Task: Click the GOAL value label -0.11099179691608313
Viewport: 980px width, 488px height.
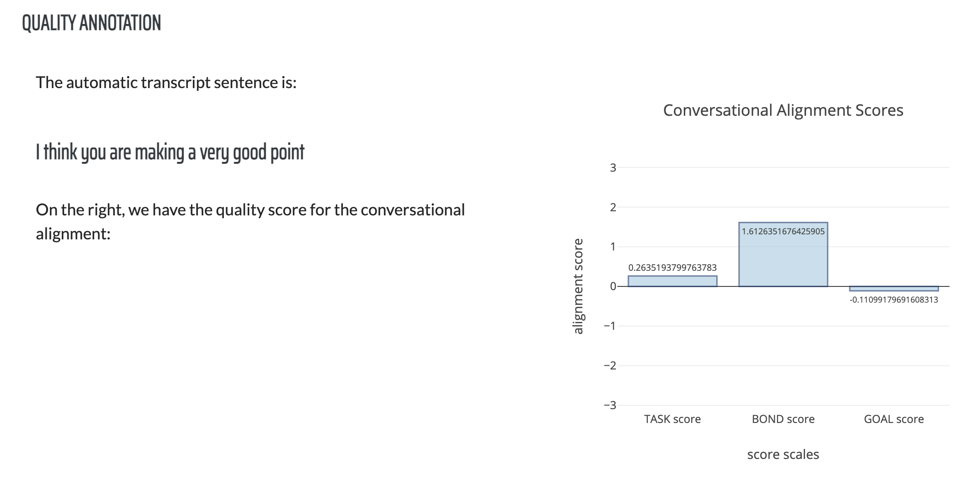Action: (894, 300)
